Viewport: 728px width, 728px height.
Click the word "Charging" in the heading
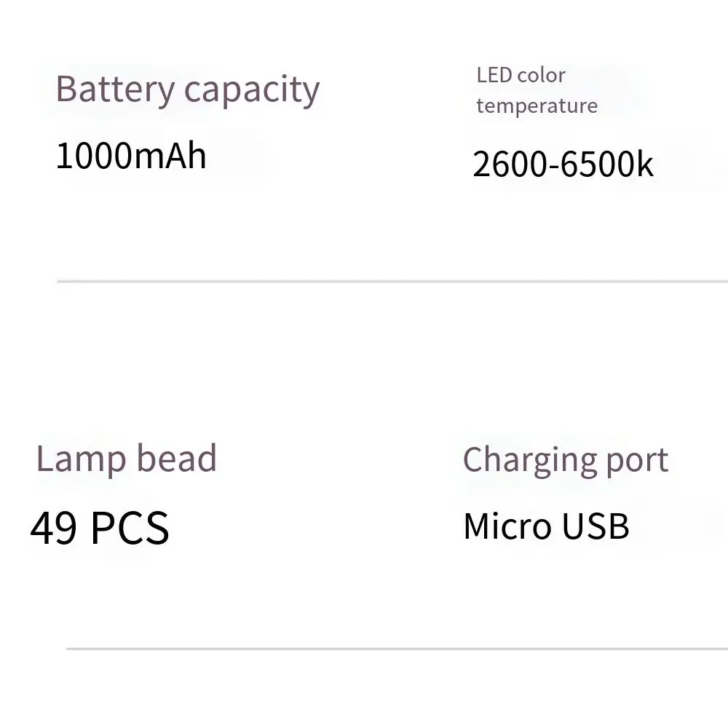click(529, 461)
